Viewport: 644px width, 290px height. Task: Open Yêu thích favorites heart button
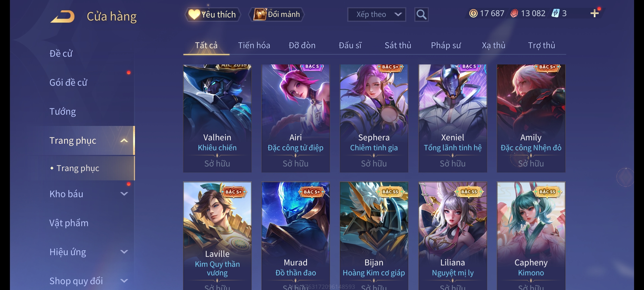click(x=212, y=15)
